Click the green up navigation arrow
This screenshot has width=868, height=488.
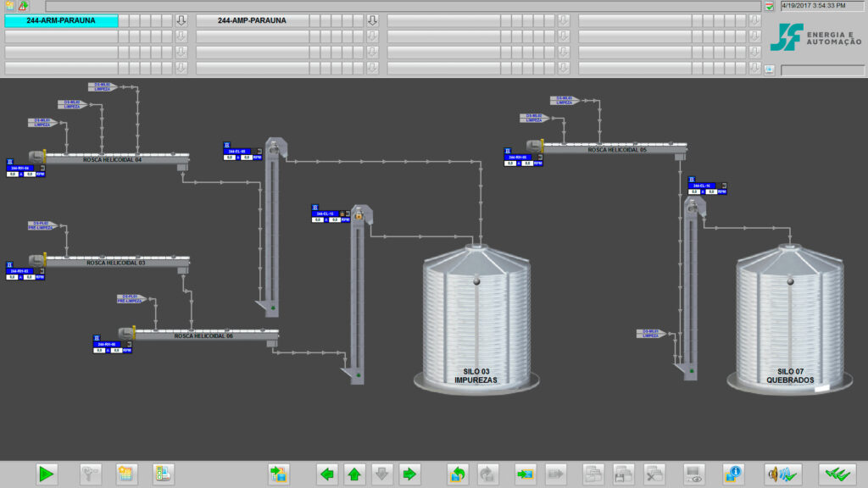[354, 474]
